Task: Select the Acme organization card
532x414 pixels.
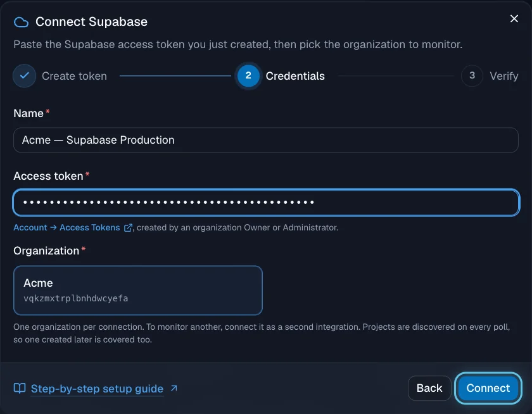Action: tap(138, 291)
